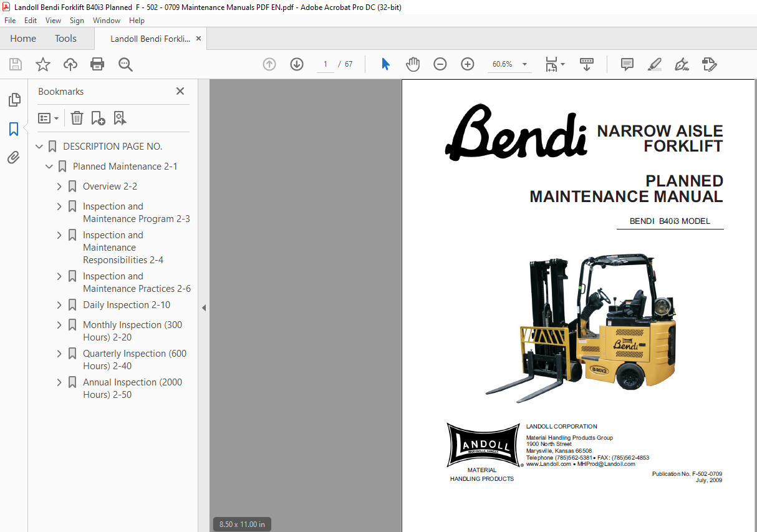The height and width of the screenshot is (532, 757).
Task: Open the Find text magnifier tool
Action: (126, 64)
